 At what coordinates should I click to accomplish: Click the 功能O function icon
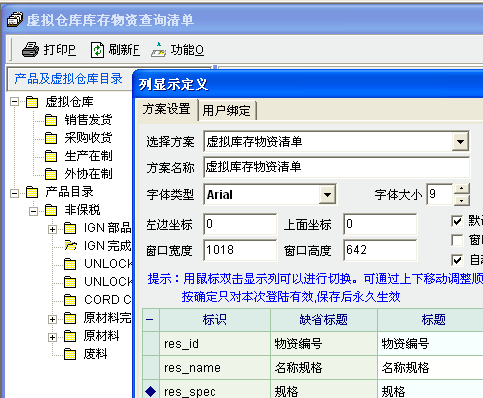(158, 50)
